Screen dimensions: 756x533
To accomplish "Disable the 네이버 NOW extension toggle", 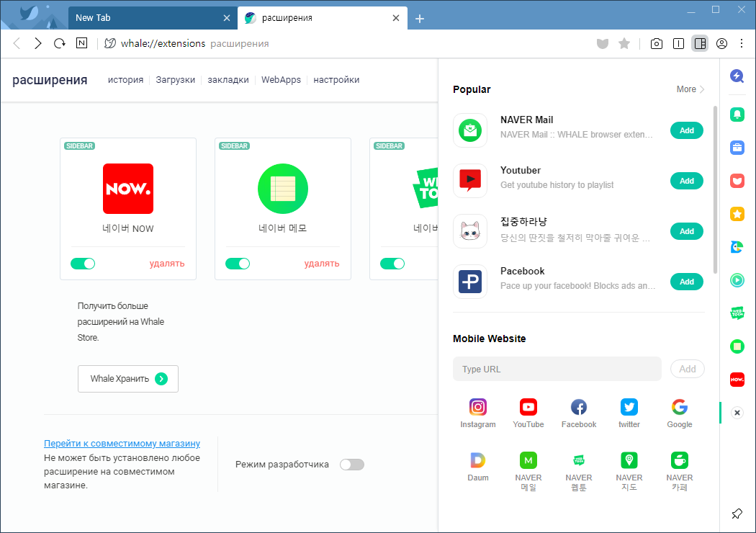I will pos(83,264).
